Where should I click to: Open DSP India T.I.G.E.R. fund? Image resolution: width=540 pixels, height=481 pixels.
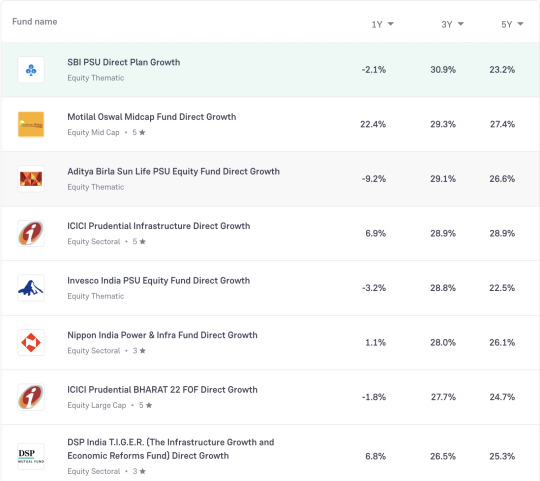click(x=170, y=449)
